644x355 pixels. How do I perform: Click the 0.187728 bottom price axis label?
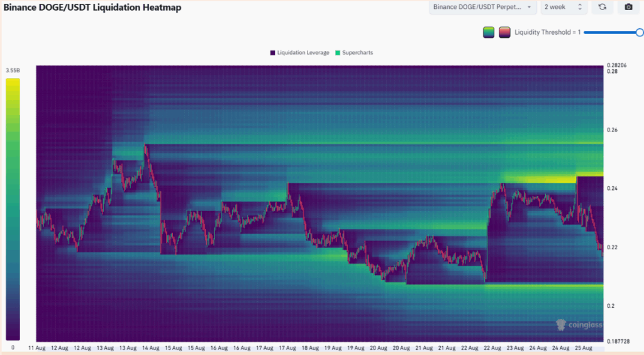(x=618, y=341)
